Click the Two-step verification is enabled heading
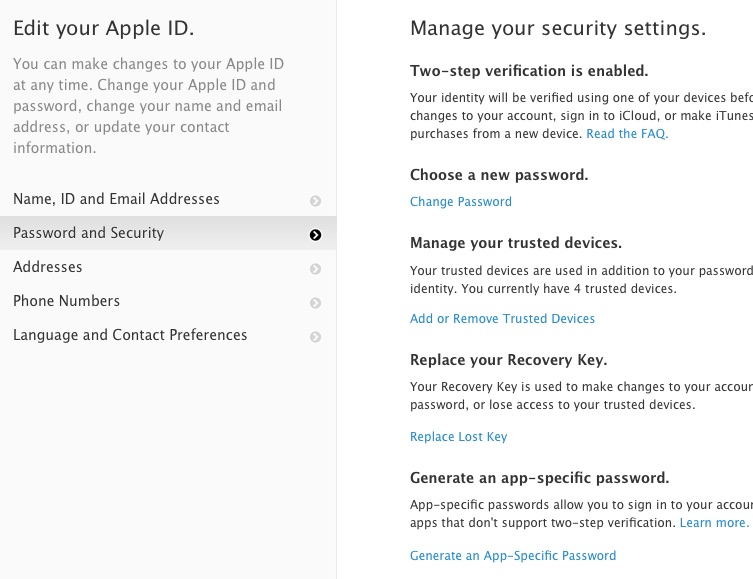 (529, 71)
